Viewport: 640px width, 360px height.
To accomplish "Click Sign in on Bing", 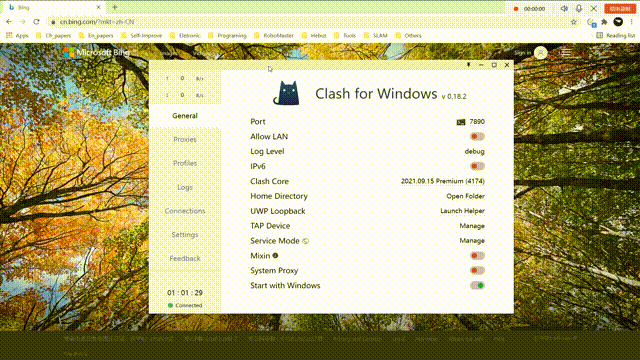I will 522,53.
